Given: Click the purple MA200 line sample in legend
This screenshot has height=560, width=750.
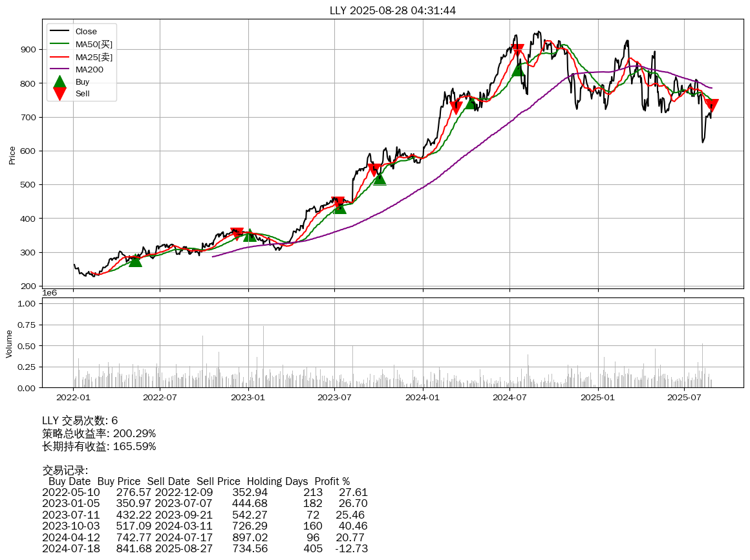Looking at the screenshot, I should (59, 69).
